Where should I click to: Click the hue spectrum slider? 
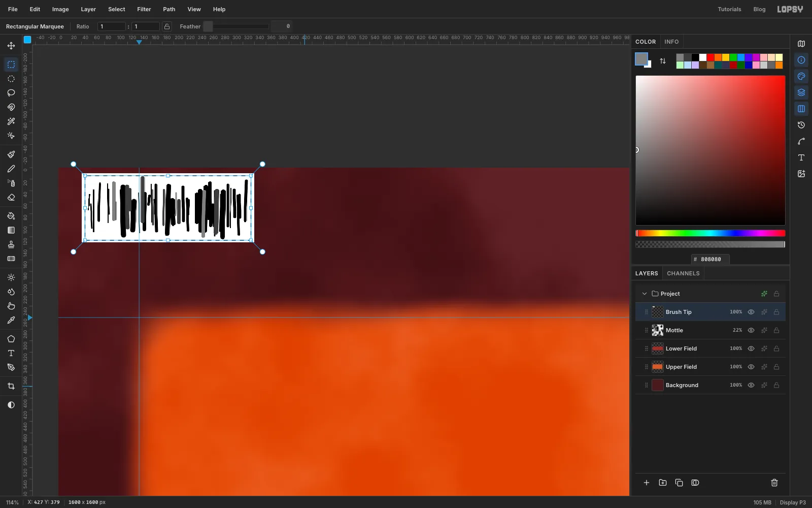(710, 233)
